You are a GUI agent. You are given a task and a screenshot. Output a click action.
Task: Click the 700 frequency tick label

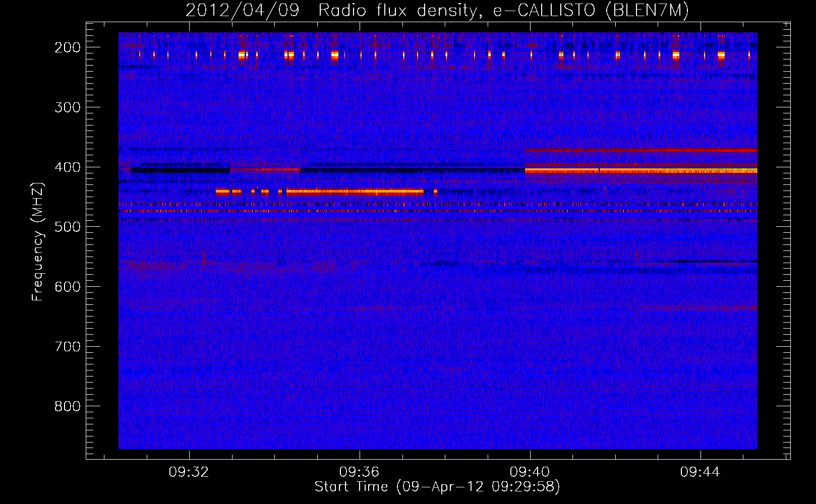[x=68, y=347]
